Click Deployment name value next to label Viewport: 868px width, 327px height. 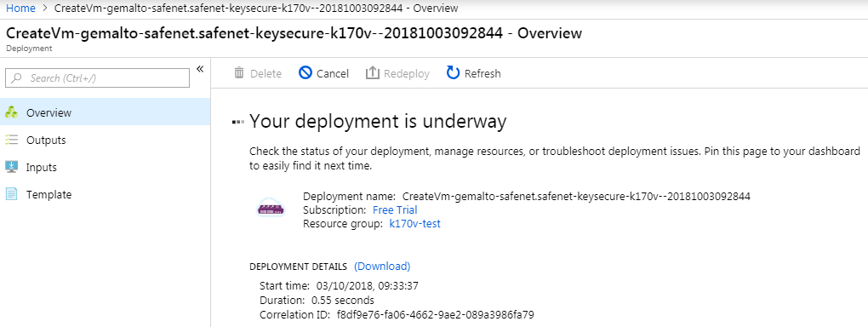576,196
